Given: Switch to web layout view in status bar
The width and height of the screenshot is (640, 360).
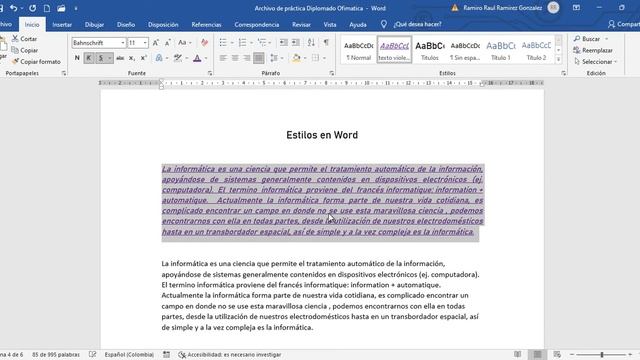Looking at the screenshot, I should pyautogui.click(x=557, y=354).
